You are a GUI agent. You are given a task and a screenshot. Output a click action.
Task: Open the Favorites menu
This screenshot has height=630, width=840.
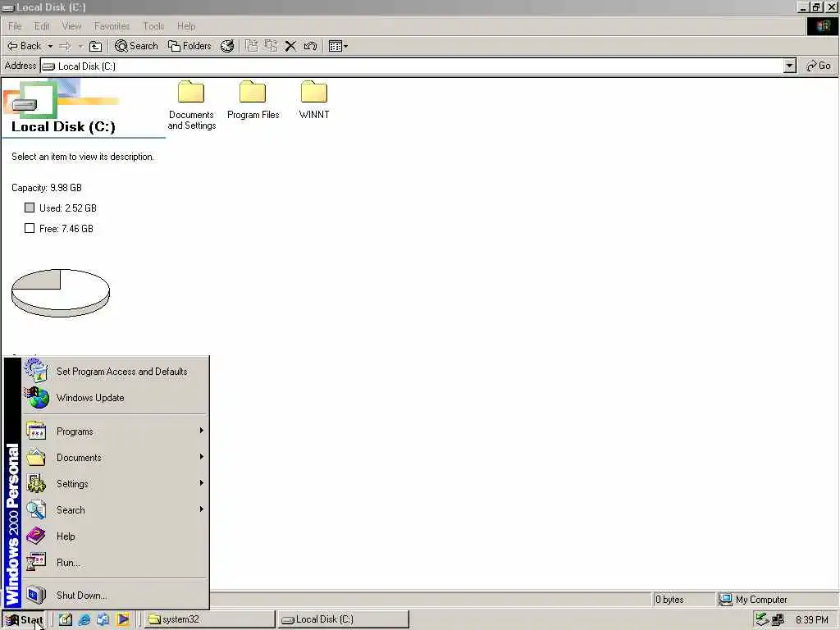tap(112, 26)
